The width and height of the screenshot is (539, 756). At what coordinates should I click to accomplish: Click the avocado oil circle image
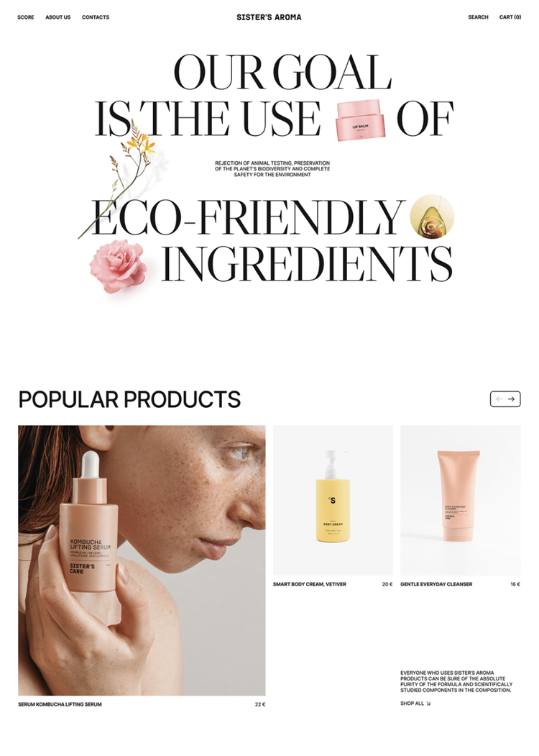click(432, 217)
